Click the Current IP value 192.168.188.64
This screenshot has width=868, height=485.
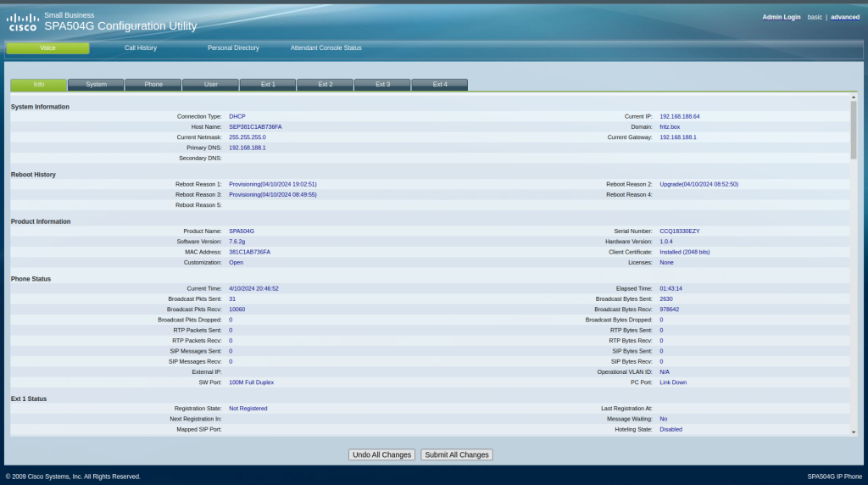click(x=679, y=117)
